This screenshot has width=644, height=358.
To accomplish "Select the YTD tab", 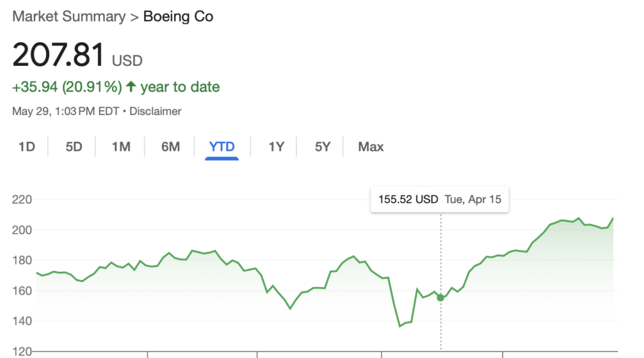I will (x=222, y=147).
